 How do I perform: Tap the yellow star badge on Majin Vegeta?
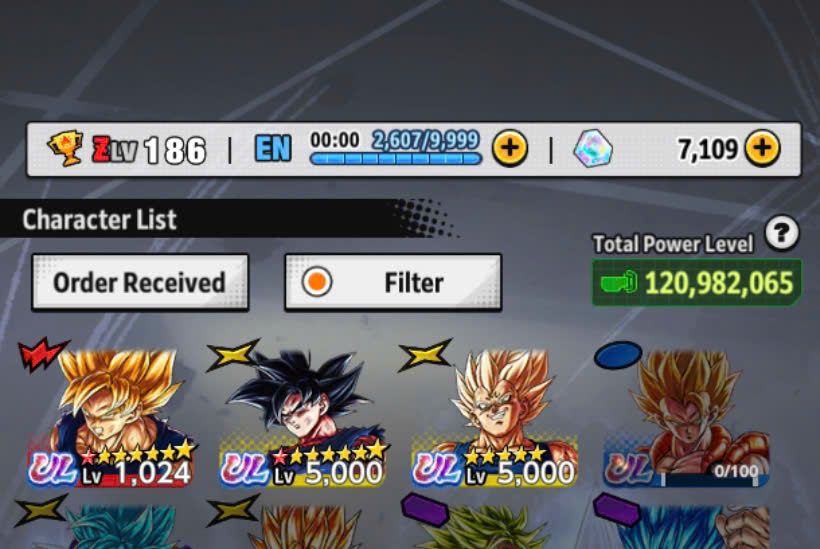click(x=425, y=354)
